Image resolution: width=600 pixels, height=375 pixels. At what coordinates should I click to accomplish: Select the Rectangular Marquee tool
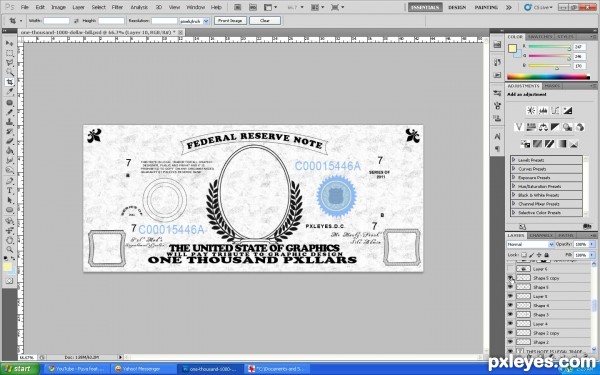pyautogui.click(x=10, y=53)
